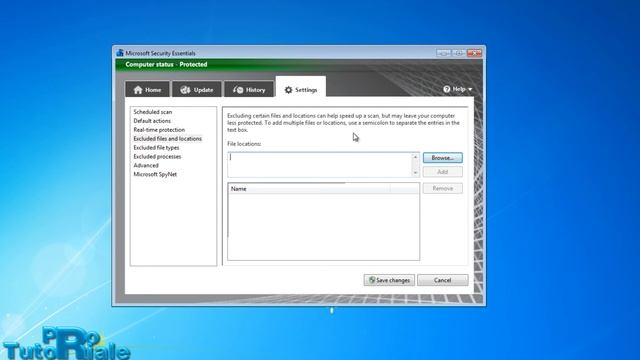This screenshot has height=360, width=640.
Task: Click into the File locations text box
Action: coord(320,165)
